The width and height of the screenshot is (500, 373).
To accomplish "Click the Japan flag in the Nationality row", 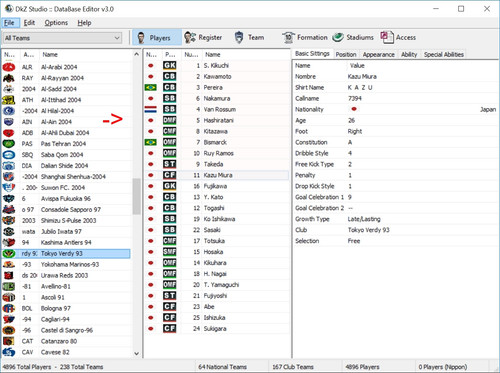I will point(354,109).
